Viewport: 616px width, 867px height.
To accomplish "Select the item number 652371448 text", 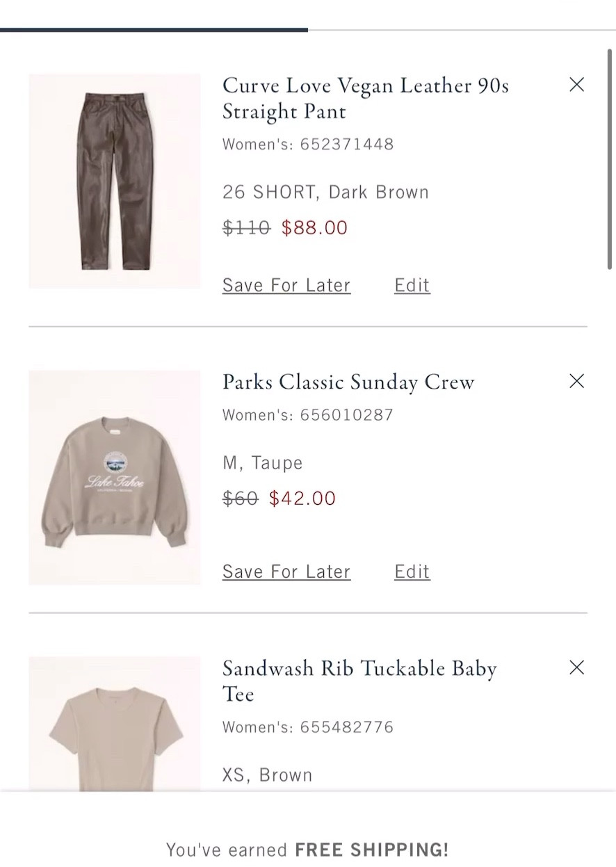I will 308,144.
